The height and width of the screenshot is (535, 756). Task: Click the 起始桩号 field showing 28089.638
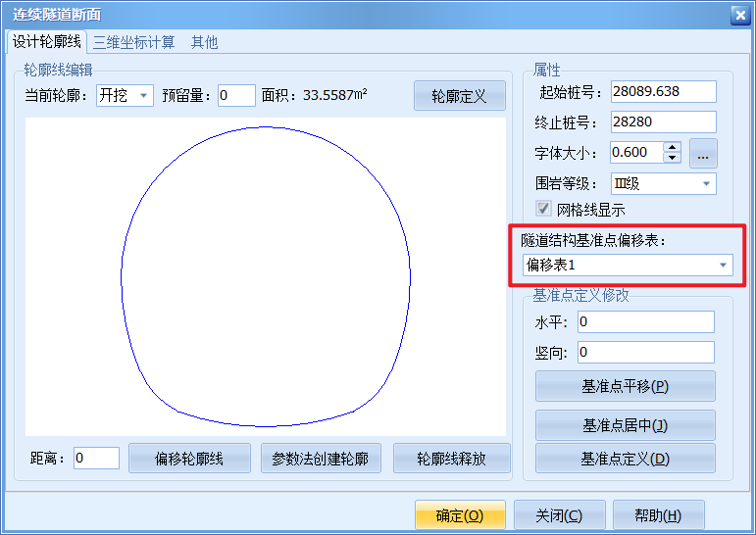pyautogui.click(x=664, y=91)
